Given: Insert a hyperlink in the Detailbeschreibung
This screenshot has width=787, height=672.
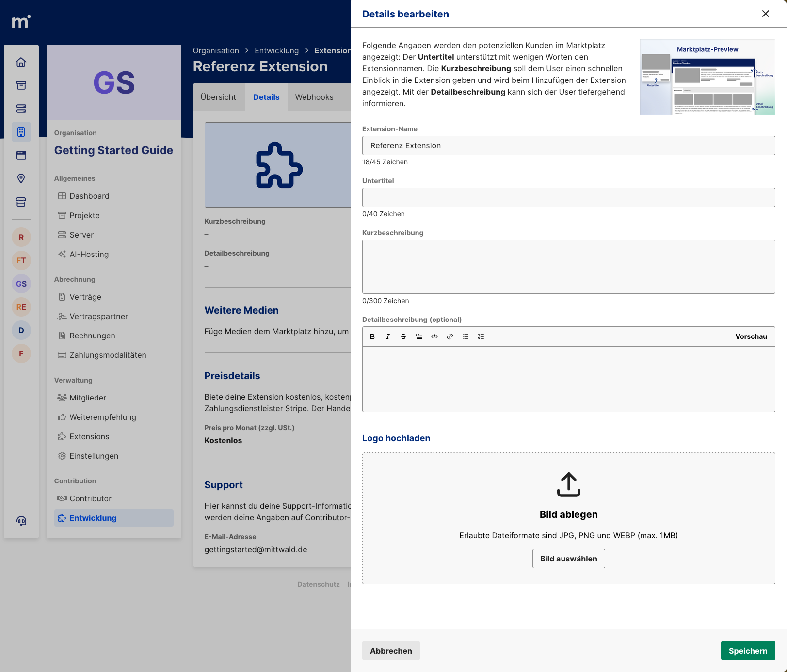Looking at the screenshot, I should [x=450, y=336].
